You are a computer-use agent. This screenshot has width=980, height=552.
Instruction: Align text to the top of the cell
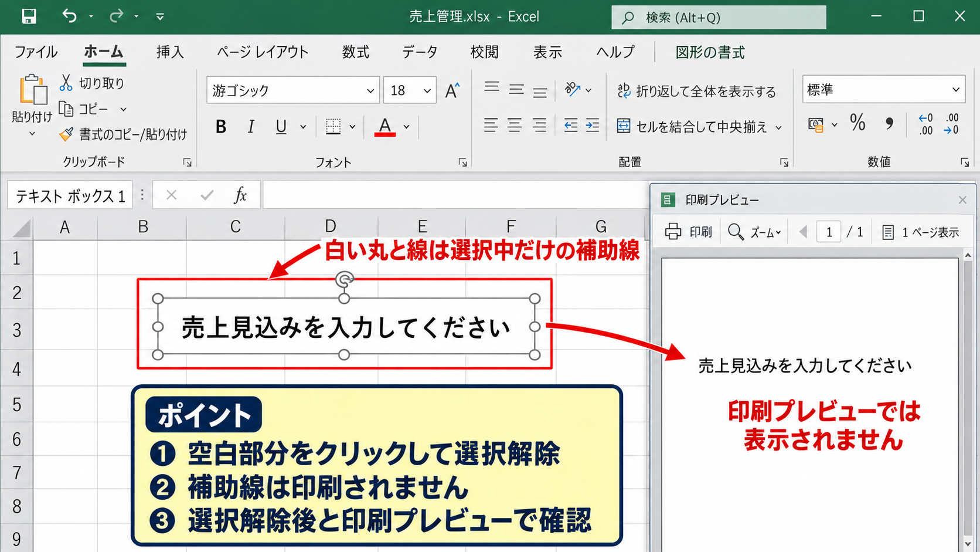(492, 88)
